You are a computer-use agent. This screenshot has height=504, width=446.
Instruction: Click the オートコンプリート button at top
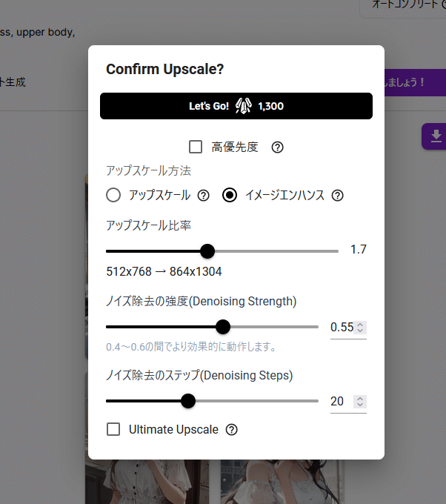[x=404, y=4]
